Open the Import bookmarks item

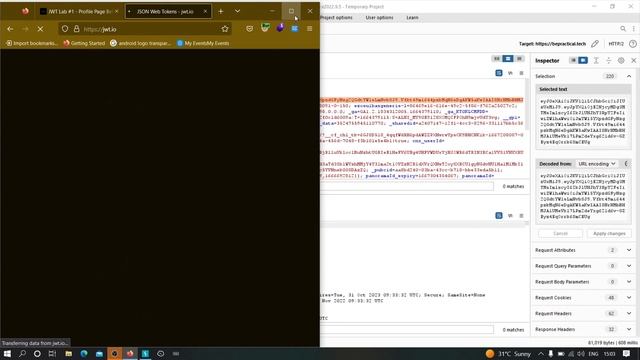point(32,43)
